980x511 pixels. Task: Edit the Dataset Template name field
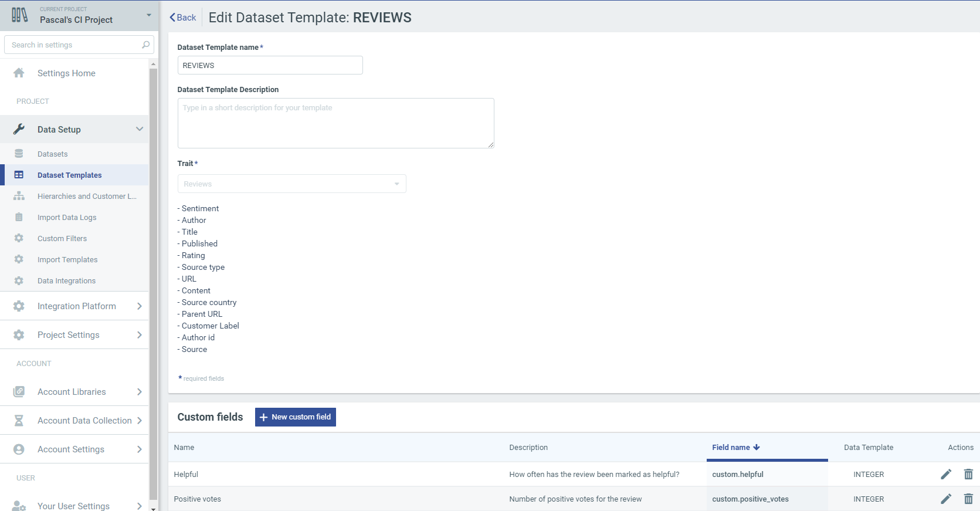(x=270, y=65)
